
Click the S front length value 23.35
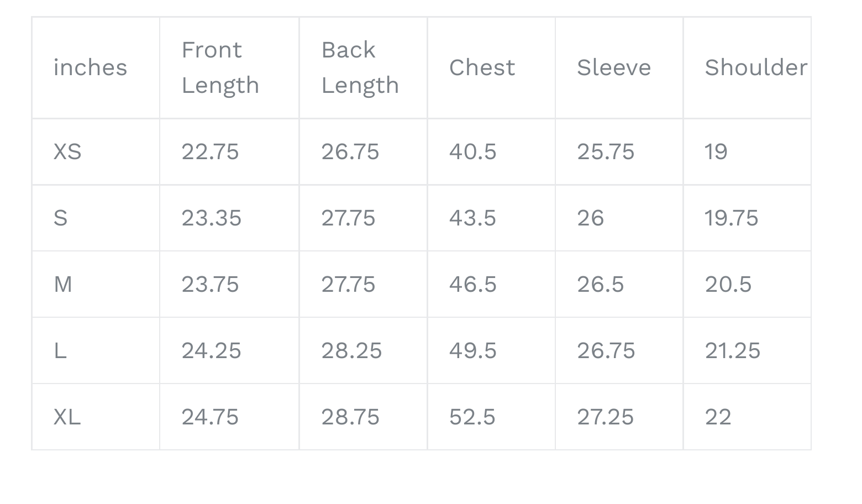click(x=211, y=218)
